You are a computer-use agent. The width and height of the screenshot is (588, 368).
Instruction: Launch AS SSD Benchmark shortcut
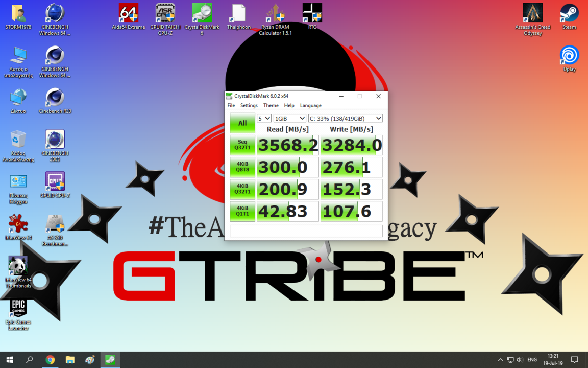[55, 230]
